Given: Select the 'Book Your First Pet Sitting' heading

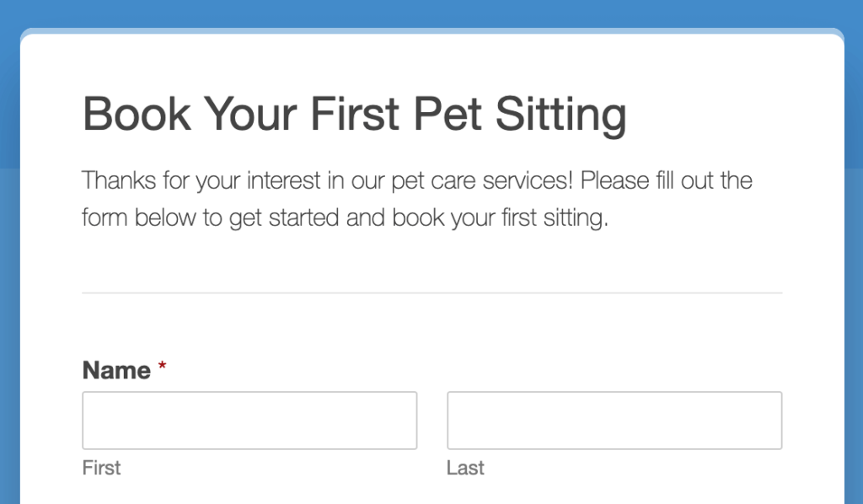Looking at the screenshot, I should 354,114.
